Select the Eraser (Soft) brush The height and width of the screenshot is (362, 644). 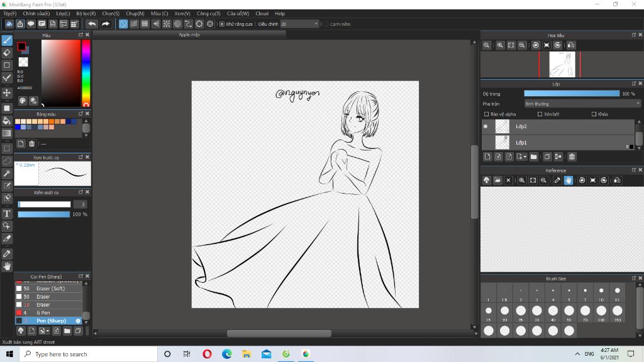[50, 288]
